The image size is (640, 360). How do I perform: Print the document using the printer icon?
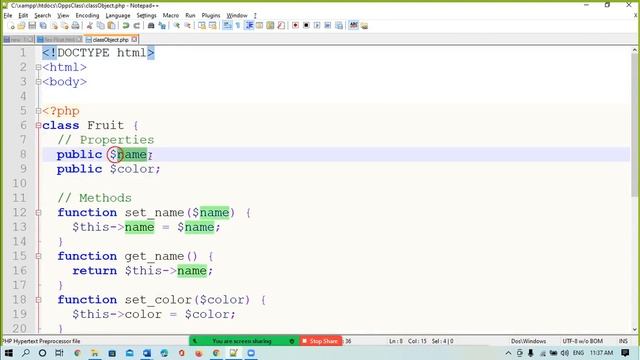click(x=76, y=26)
